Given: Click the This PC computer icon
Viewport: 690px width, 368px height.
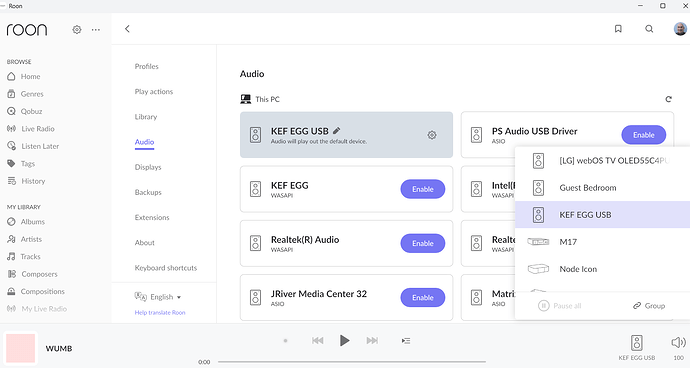Looking at the screenshot, I should point(246,99).
